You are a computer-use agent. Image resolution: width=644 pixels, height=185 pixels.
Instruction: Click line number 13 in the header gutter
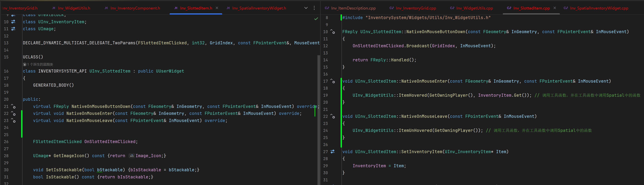[x=6, y=43]
